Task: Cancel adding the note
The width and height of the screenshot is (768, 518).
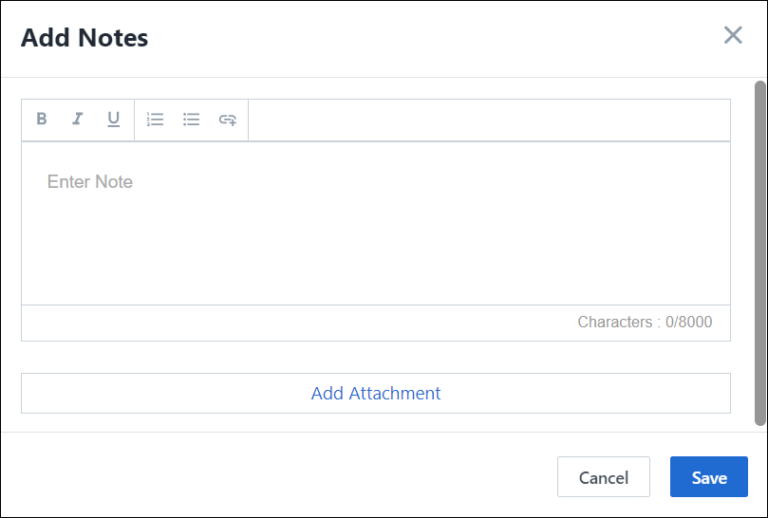Action: click(603, 477)
